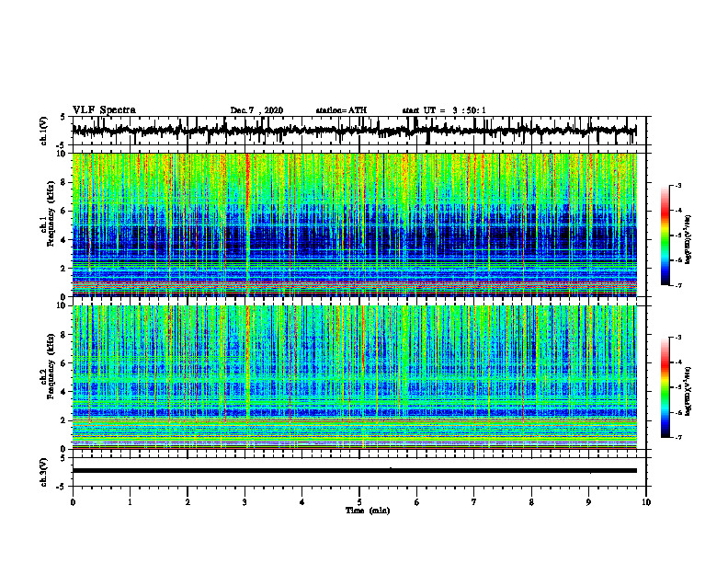Click the ch.1 frequency axis "4" tick label
Image resolution: width=728 pixels, height=563 pixels.
[63, 240]
